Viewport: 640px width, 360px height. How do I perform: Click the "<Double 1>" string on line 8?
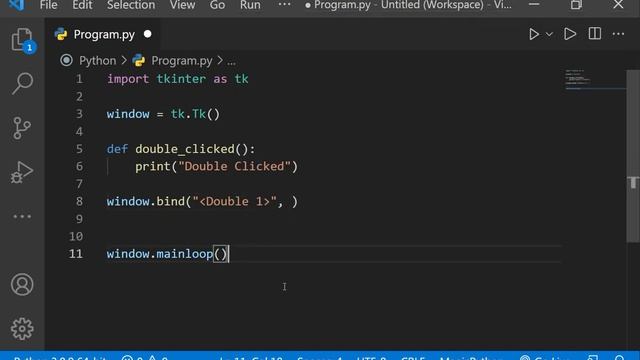click(x=234, y=201)
